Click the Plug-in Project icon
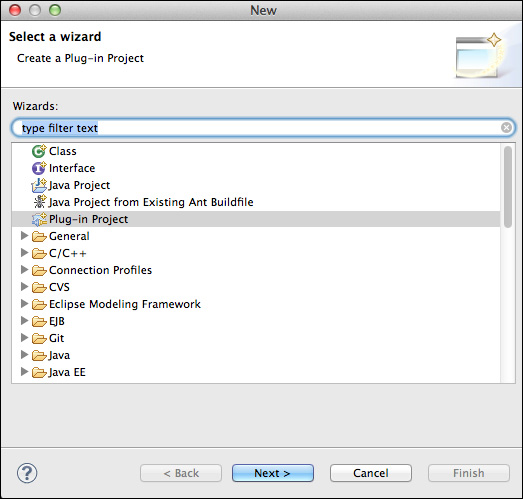Image resolution: width=523 pixels, height=499 pixels. pos(39,219)
